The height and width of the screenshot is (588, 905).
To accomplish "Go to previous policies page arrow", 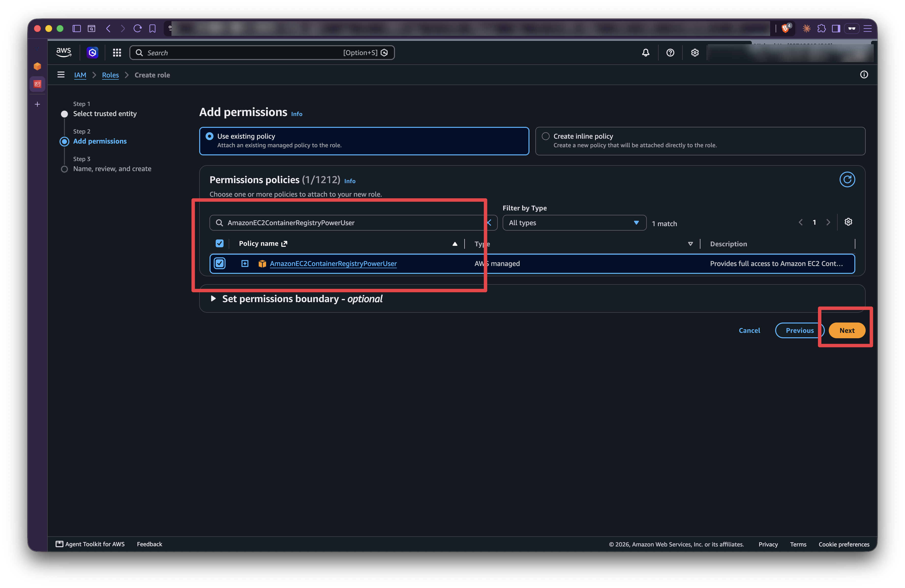I will (x=800, y=222).
